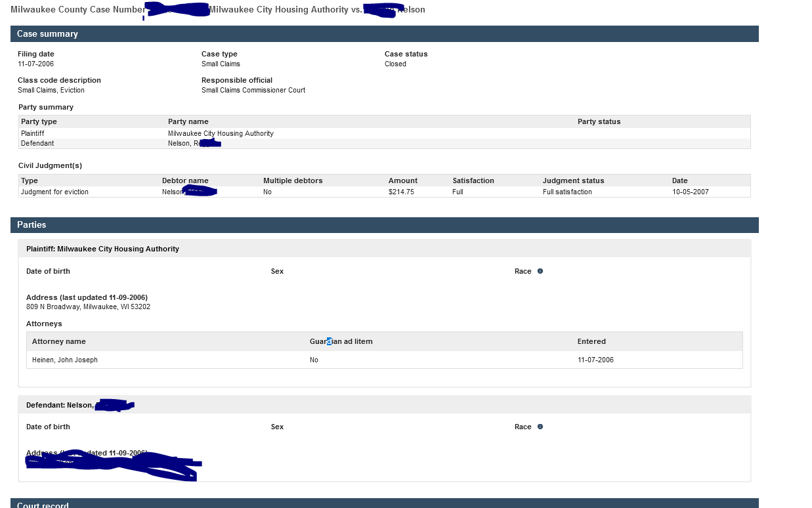
Task: Click the Multiple debtors column header
Action: (x=293, y=180)
